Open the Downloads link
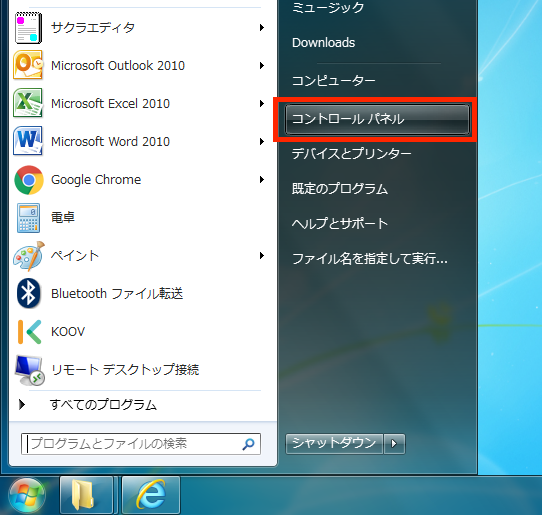The image size is (542, 515). tap(324, 43)
